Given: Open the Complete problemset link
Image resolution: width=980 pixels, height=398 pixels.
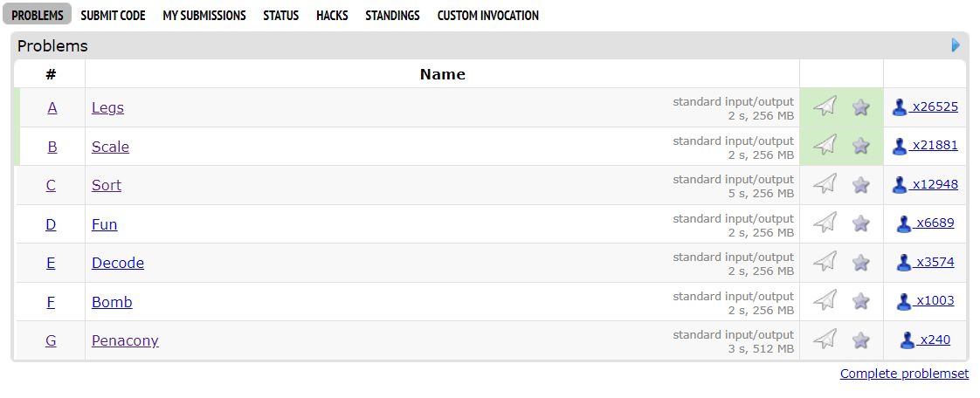Looking at the screenshot, I should pos(904,374).
